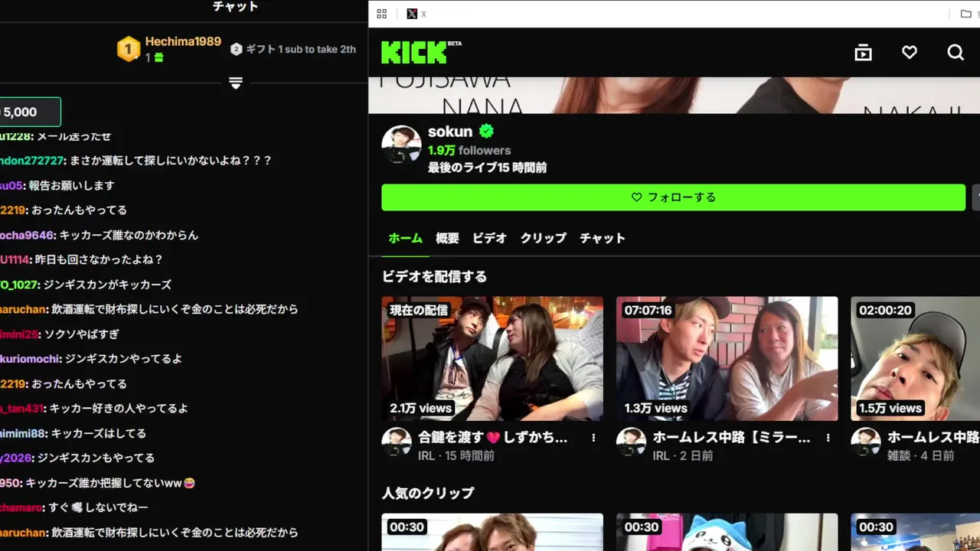Click the チャット panel title
Image resolution: width=980 pixels, height=551 pixels.
[235, 7]
